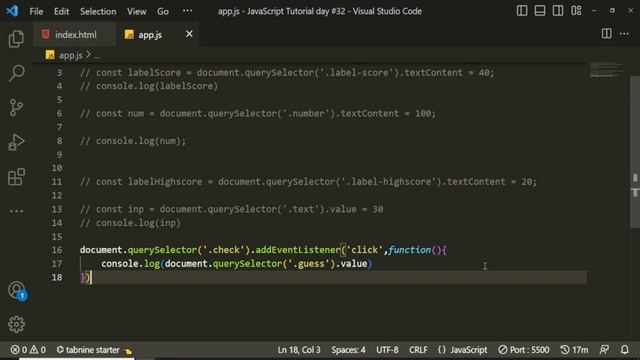Change indentation via Spaces: 4
640x360 pixels.
[x=348, y=350]
